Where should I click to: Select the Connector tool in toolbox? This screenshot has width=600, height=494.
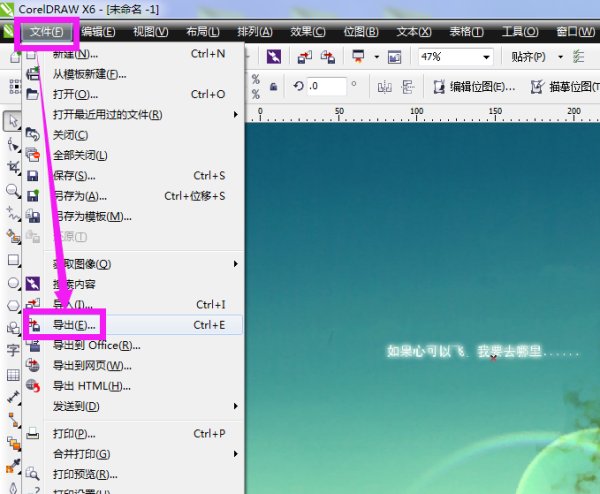point(13,420)
